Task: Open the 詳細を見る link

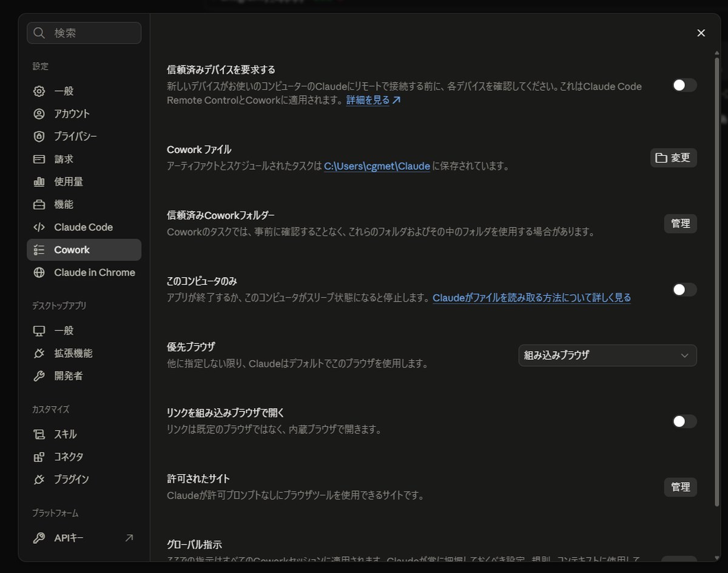Action: click(368, 100)
